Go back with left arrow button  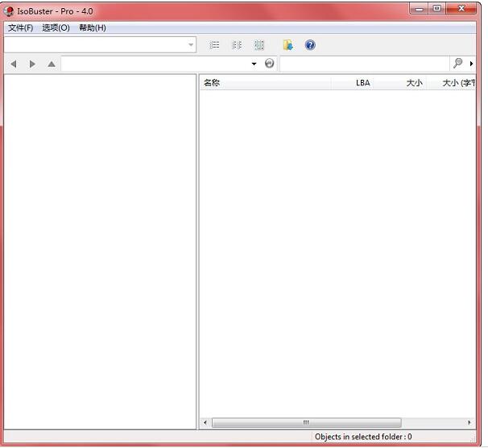[14, 64]
